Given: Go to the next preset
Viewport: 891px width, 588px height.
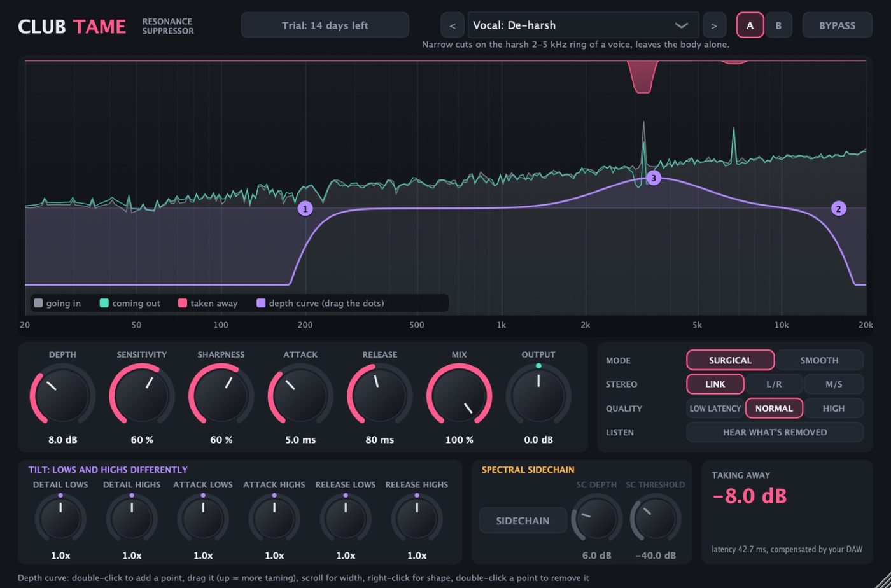Looking at the screenshot, I should click(714, 25).
